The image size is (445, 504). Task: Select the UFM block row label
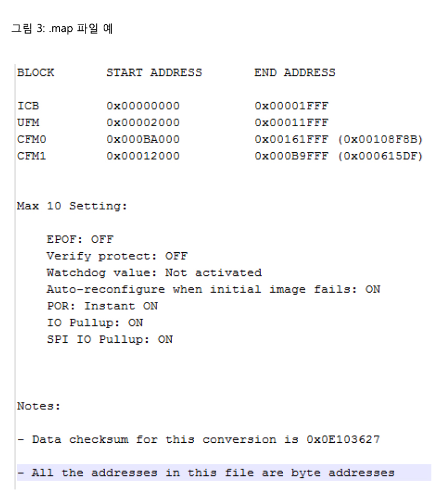[x=28, y=123]
